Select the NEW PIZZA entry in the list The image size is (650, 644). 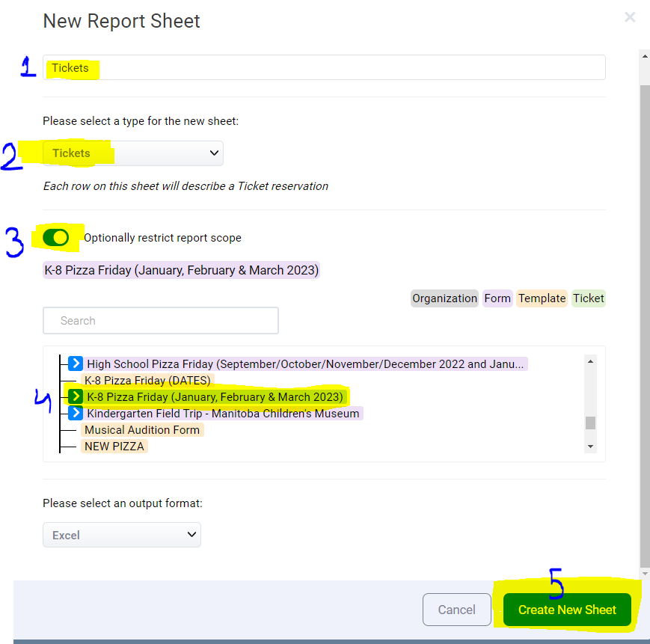pyautogui.click(x=114, y=446)
